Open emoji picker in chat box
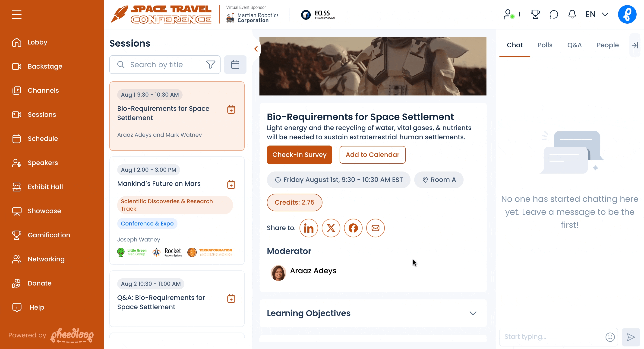The width and height of the screenshot is (644, 349). 610,337
